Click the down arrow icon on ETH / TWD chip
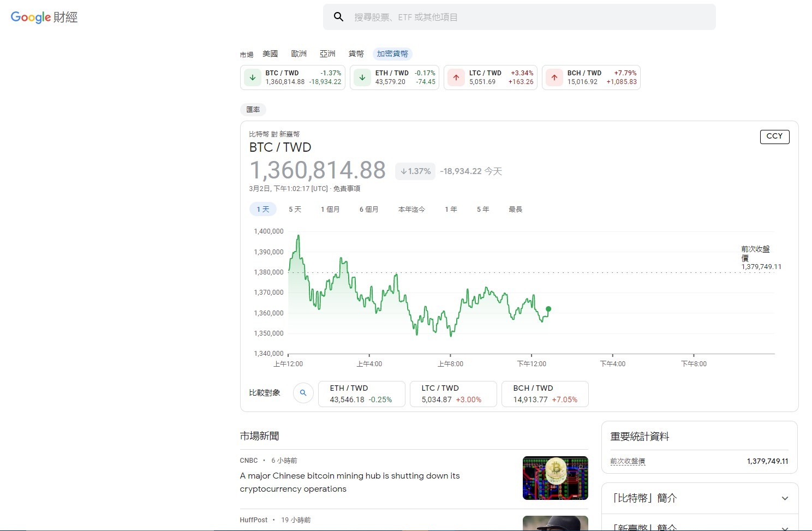 click(362, 77)
